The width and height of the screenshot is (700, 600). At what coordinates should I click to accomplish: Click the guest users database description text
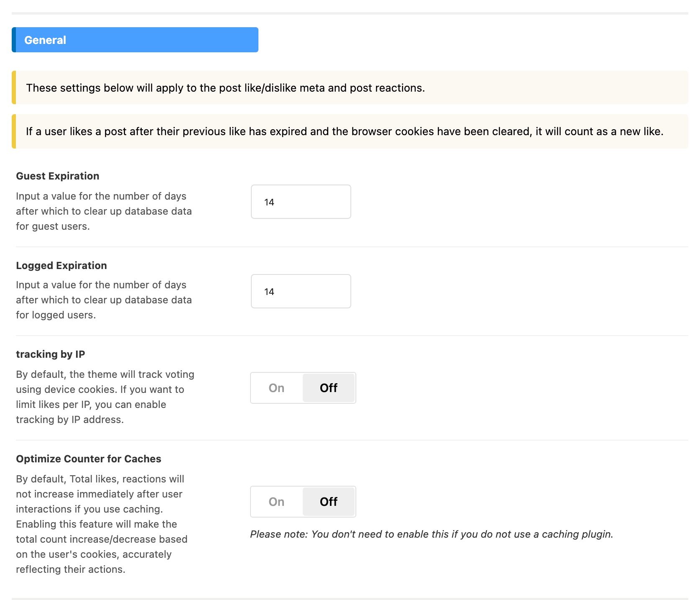click(104, 211)
